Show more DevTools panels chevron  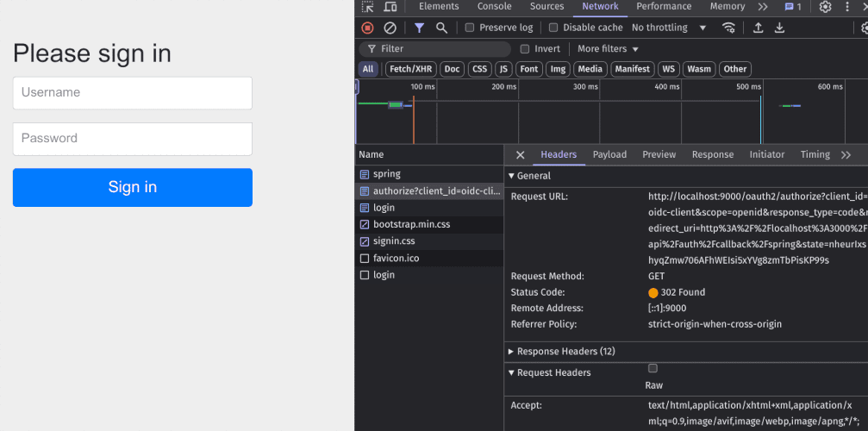click(763, 7)
